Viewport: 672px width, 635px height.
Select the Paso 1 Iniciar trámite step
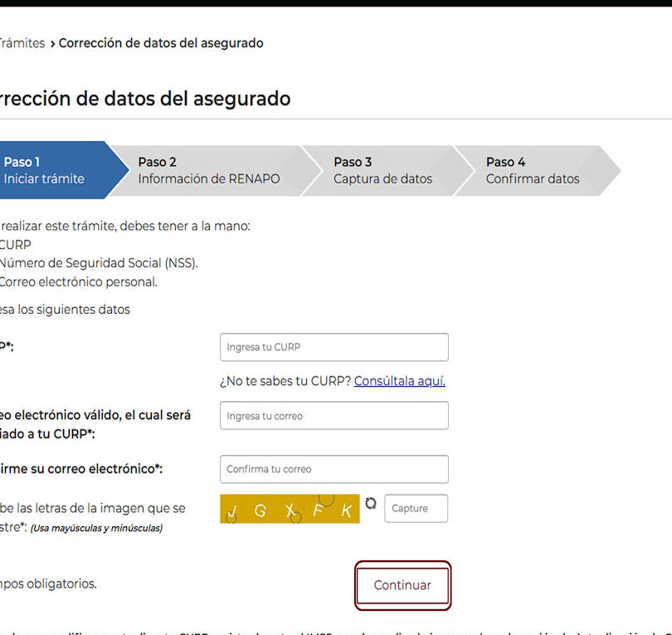46,170
